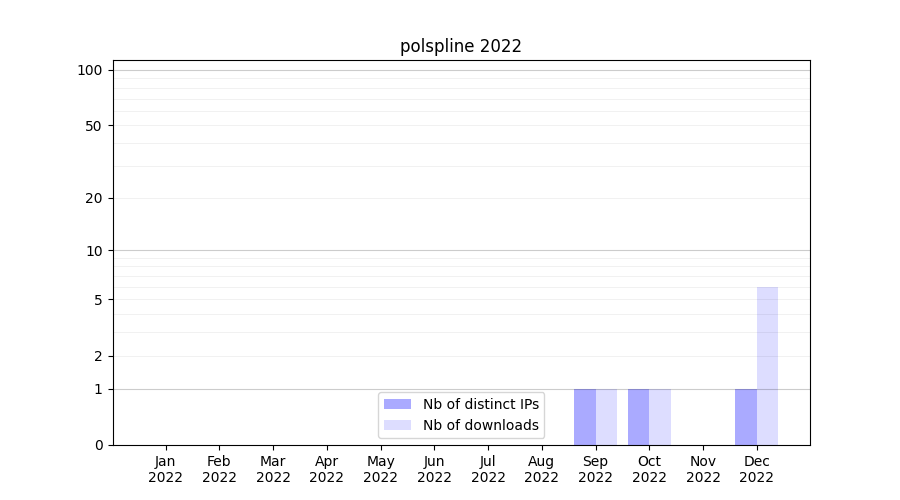The image size is (900, 500).
Task: Click the September distinct IPs bar
Action: [585, 417]
